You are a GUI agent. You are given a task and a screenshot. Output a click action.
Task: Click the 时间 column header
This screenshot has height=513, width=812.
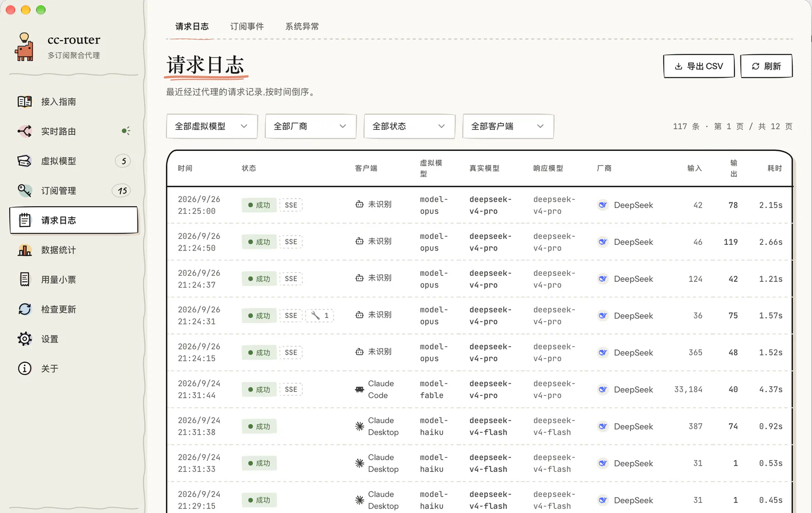tap(185, 168)
